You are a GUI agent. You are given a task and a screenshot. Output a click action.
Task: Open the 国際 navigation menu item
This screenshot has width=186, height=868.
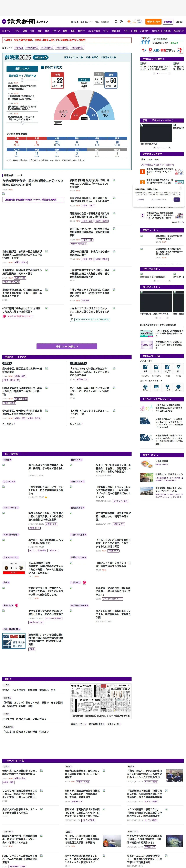click(65, 31)
